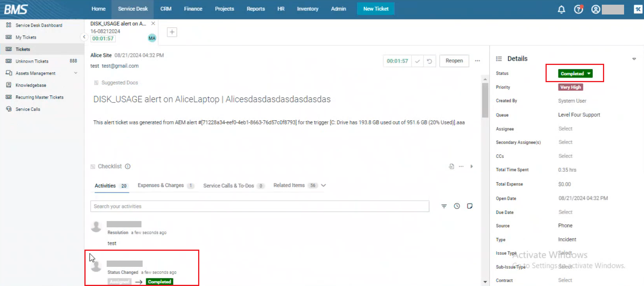The image size is (644, 286).
Task: Expand the chevron next to Related Items
Action: pos(324,185)
